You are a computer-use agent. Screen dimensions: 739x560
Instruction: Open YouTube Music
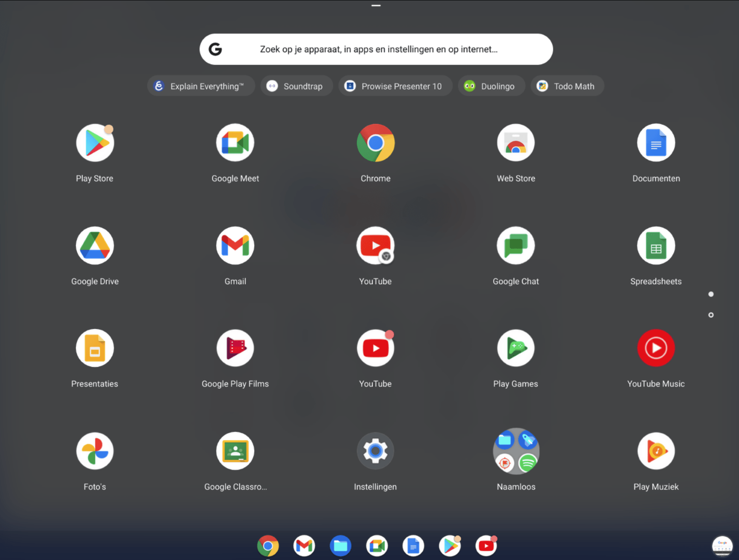[656, 348]
